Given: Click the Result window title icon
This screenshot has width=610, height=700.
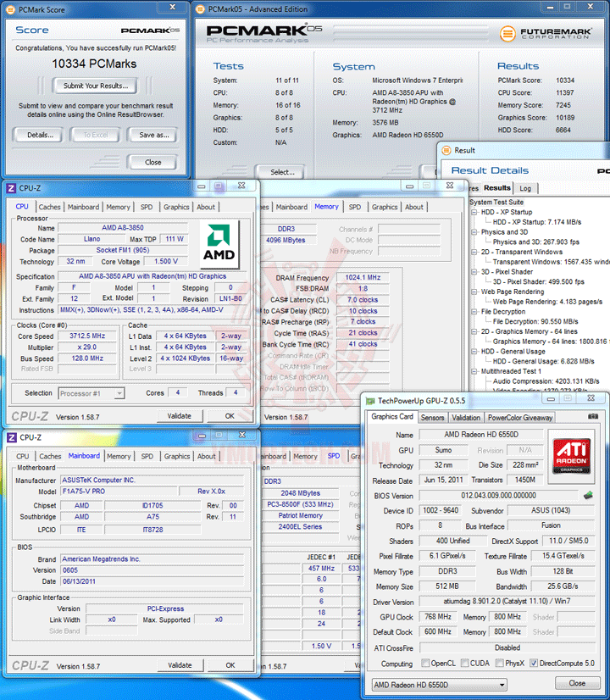Looking at the screenshot, I should 446,151.
